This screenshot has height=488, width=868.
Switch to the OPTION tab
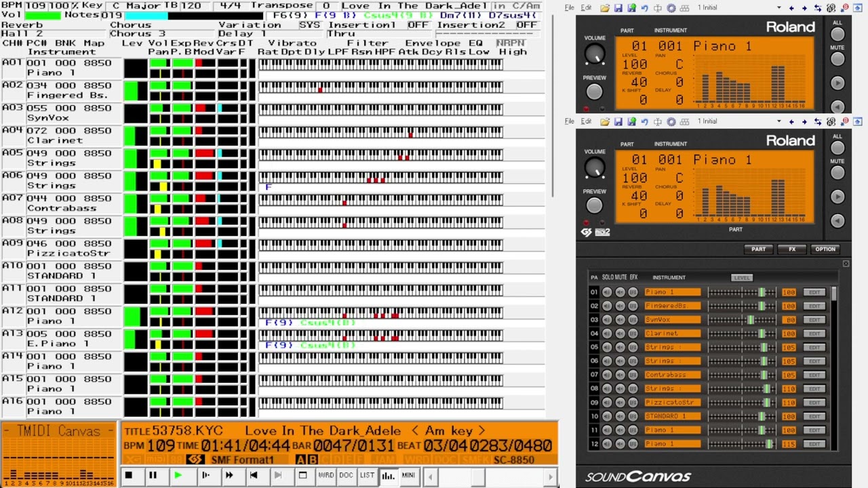point(825,249)
